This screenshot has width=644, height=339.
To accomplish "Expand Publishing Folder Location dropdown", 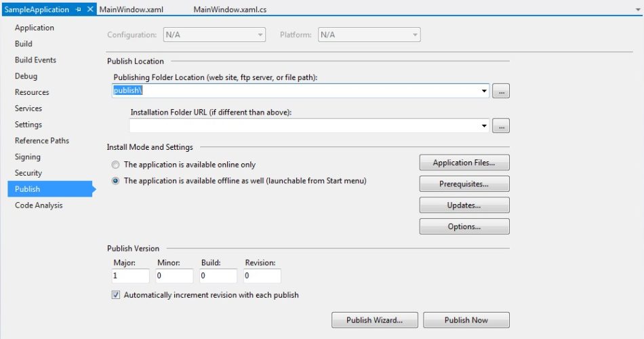I will (484, 91).
